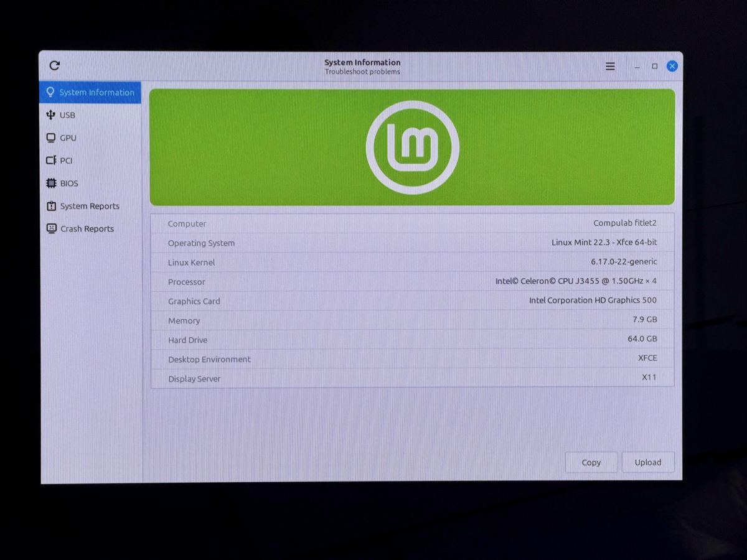Image resolution: width=747 pixels, height=560 pixels.
Task: Click 'Intel Corporation HD Graphics 500' value
Action: (593, 300)
